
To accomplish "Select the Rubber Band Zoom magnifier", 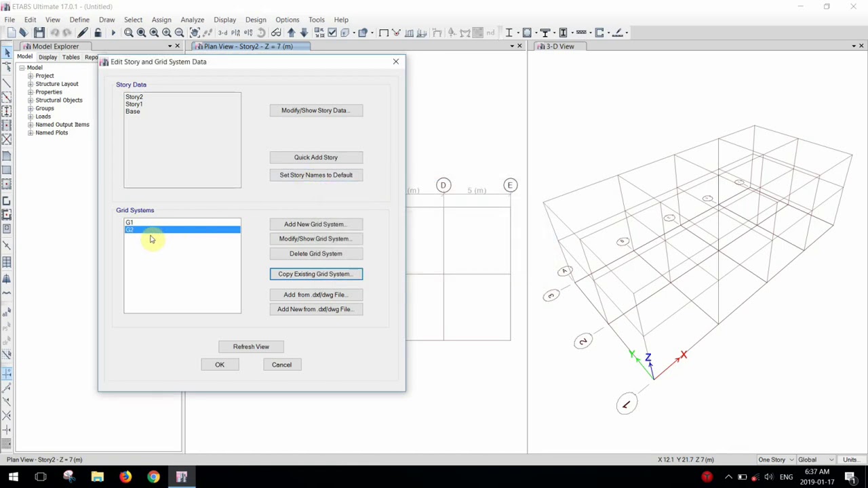I will [x=128, y=33].
